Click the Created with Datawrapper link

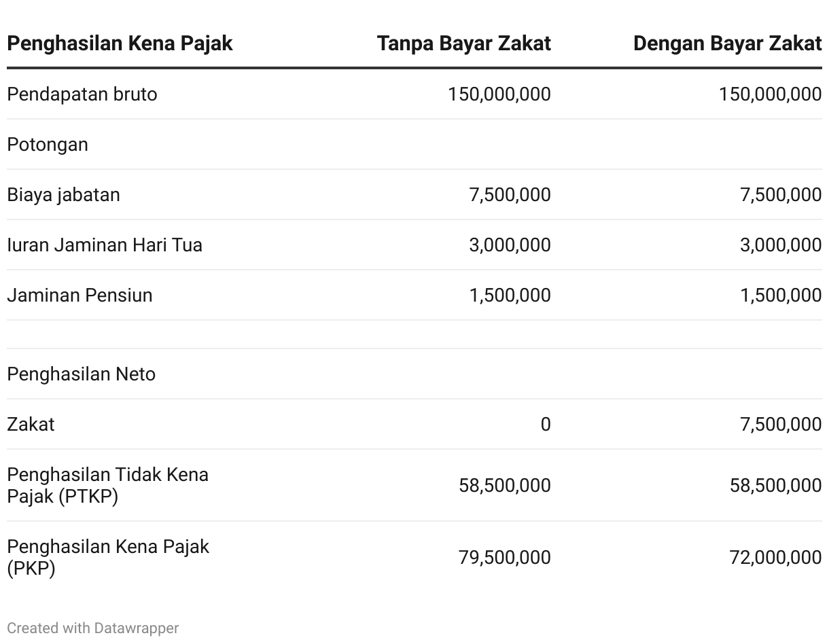coord(93,628)
